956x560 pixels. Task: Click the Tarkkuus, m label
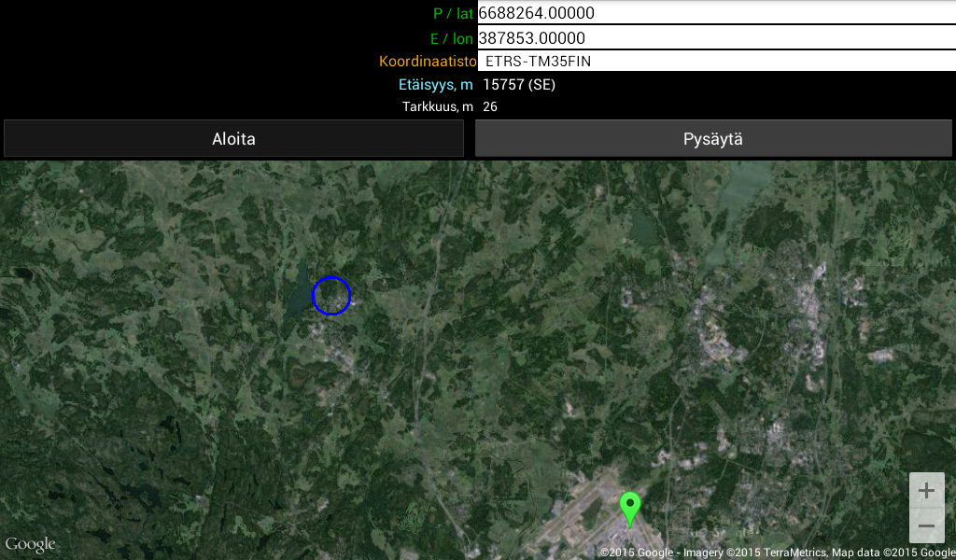[438, 106]
